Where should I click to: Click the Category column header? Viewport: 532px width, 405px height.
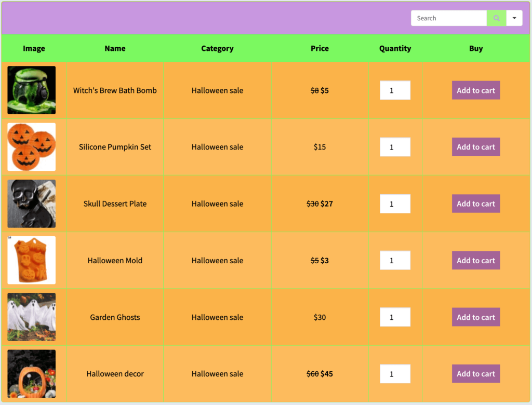point(217,48)
